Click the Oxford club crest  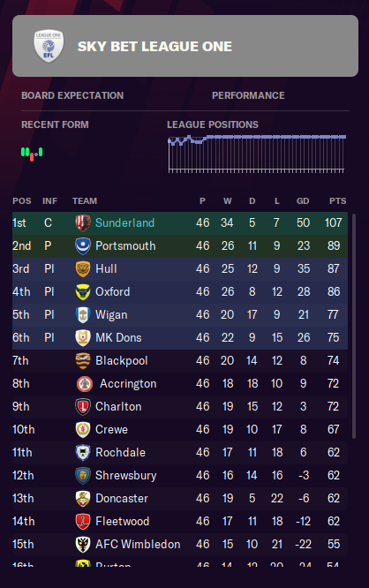(83, 291)
